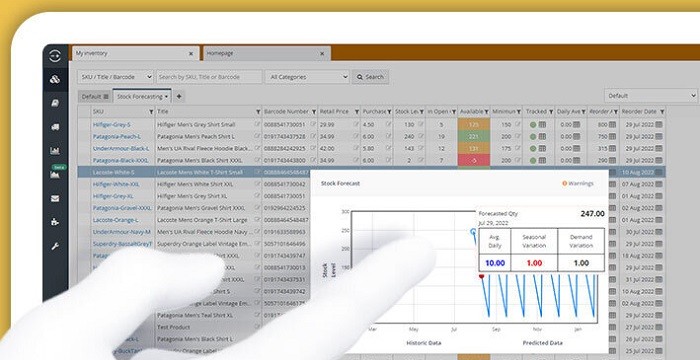The width and height of the screenshot is (700, 360).
Task: Click Hilfiger-White-XXL SKU
Action: click(116, 184)
